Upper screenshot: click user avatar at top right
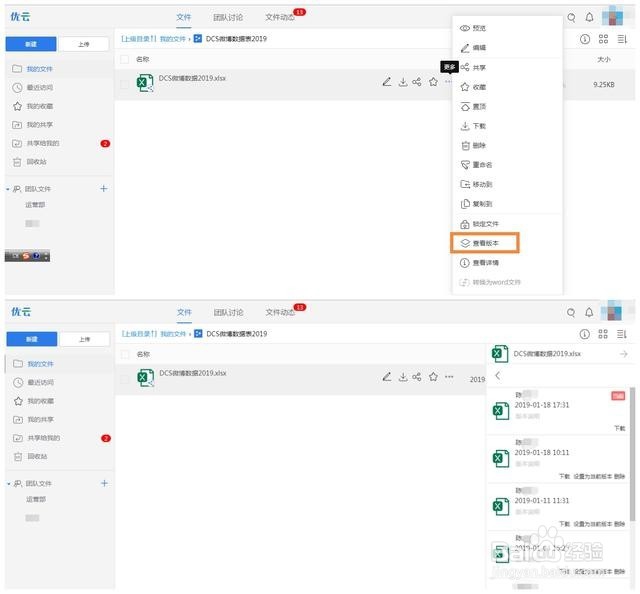The height and width of the screenshot is (594, 640). click(x=612, y=16)
